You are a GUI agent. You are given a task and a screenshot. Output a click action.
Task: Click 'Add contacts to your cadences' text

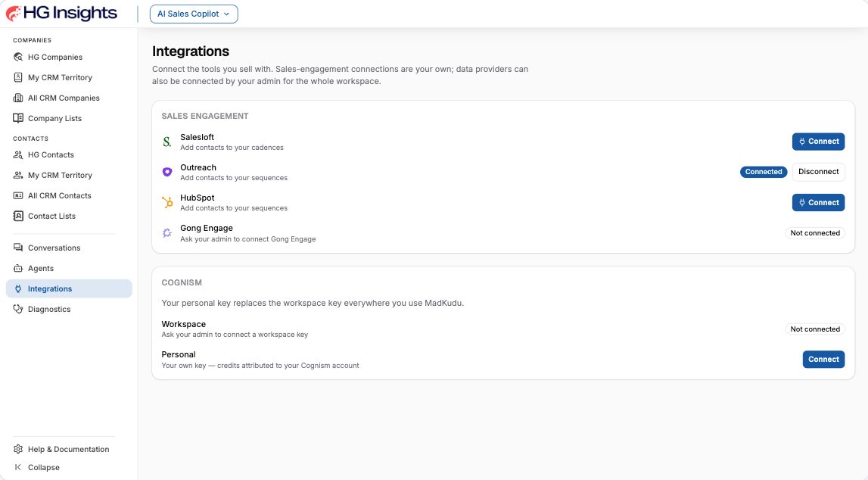click(x=232, y=148)
